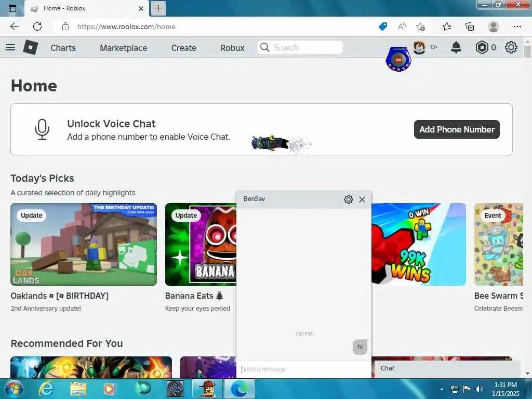This screenshot has width=532, height=399.
Task: Open Action Center flag in tray
Action: [x=467, y=389]
